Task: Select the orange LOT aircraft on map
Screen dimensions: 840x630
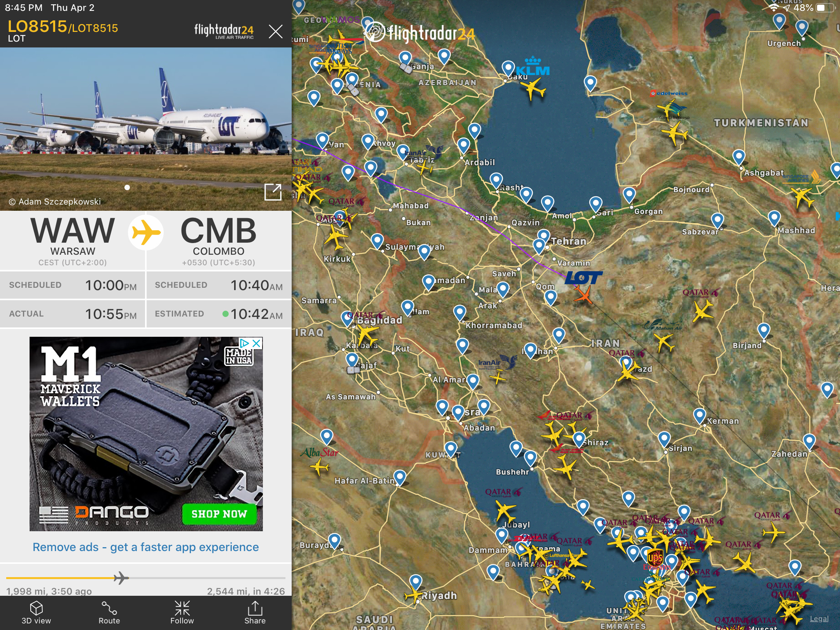Action: (x=583, y=294)
